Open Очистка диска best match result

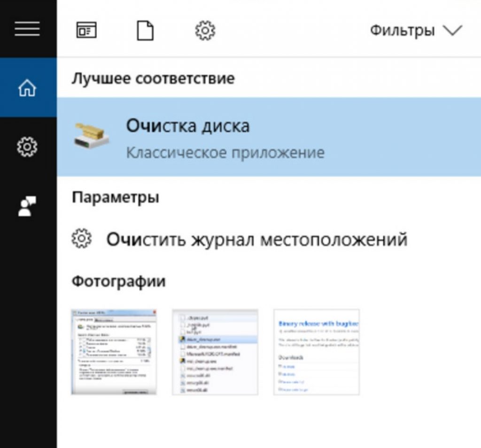coord(269,137)
